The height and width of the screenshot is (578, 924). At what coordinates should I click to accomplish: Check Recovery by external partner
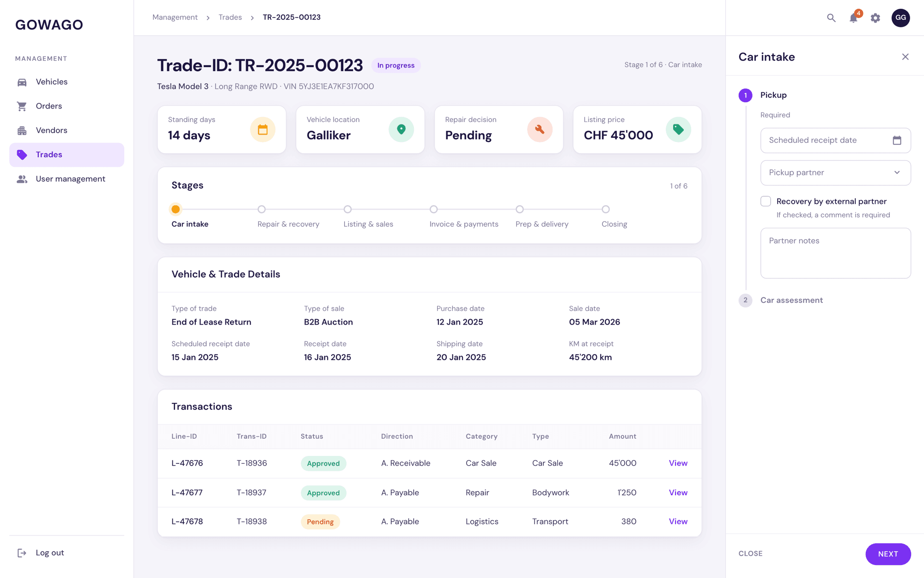point(766,201)
